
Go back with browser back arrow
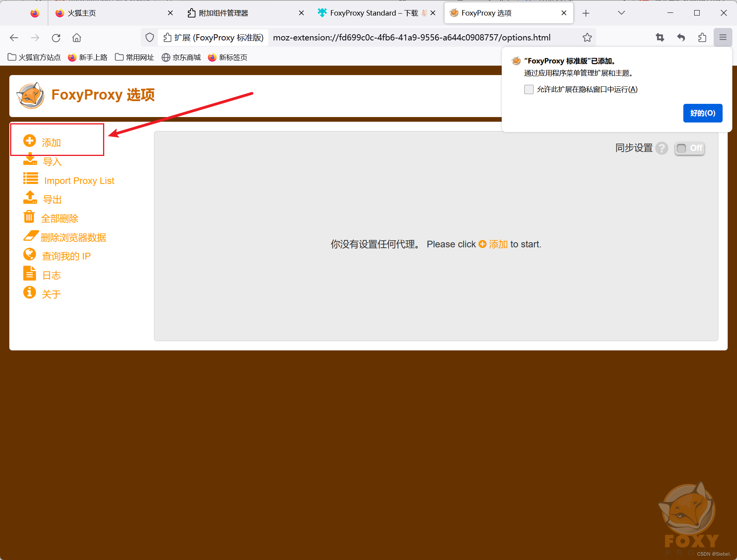(14, 38)
